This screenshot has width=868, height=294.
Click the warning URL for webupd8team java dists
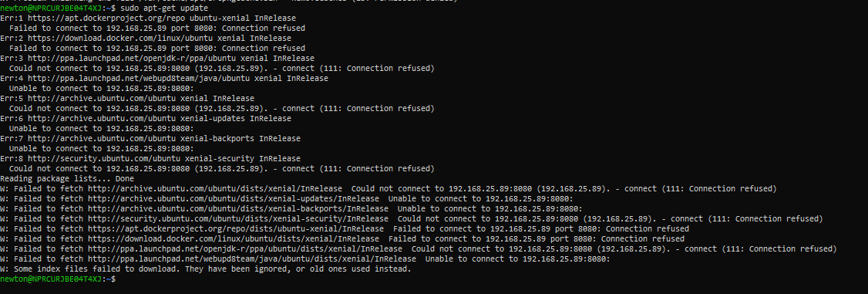[x=252, y=258]
